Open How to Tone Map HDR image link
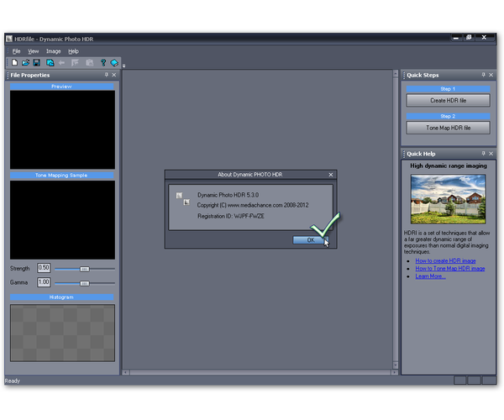 click(450, 268)
